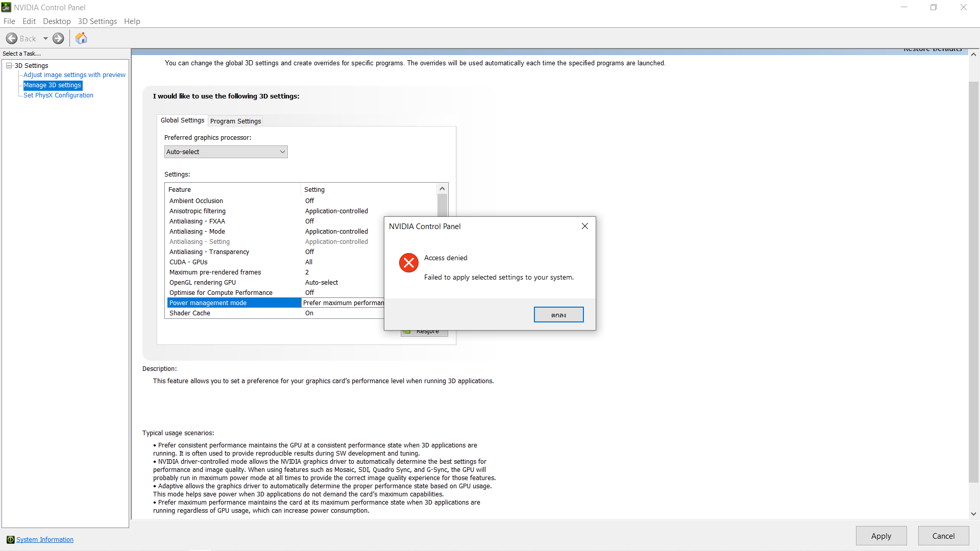Click the Feature column header
This screenshot has height=551, width=980.
coord(233,190)
